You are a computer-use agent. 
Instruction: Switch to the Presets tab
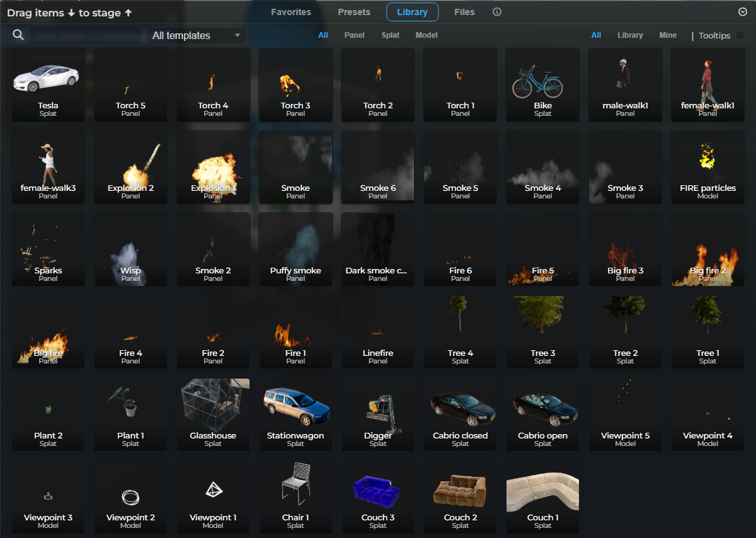[x=354, y=12]
